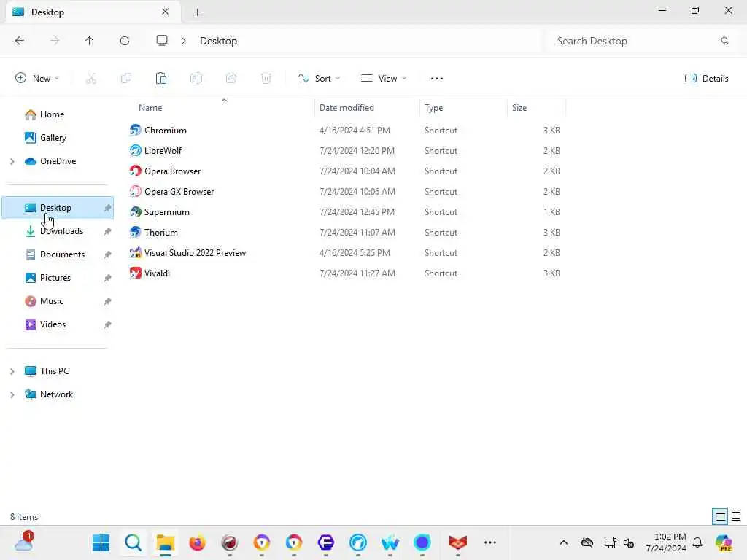This screenshot has width=747, height=560.
Task: Click the Vivaldi shortcut icon
Action: pos(135,273)
